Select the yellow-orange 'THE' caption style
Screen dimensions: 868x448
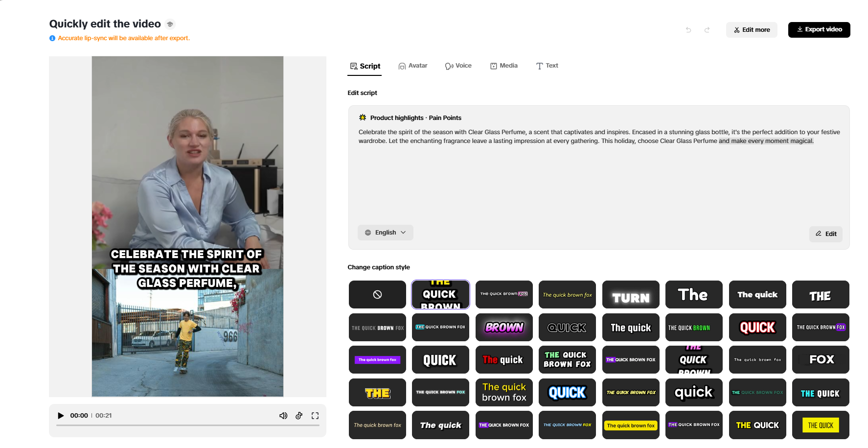pyautogui.click(x=377, y=393)
